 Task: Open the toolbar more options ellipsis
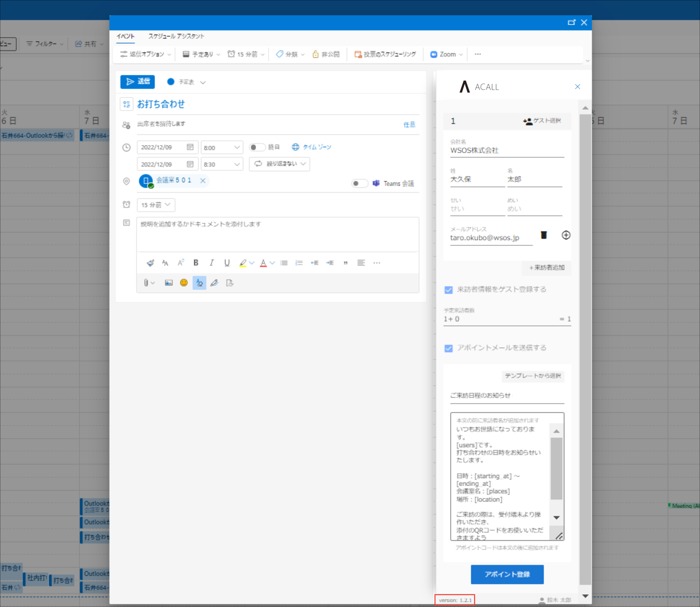(478, 54)
